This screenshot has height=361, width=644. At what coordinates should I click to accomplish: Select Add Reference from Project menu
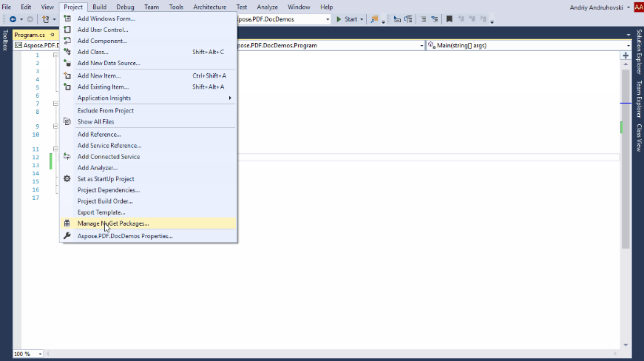[x=99, y=135]
